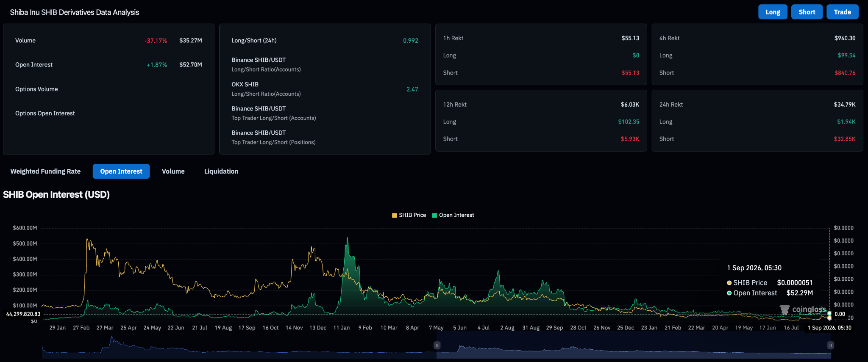Click Open Interest change +1.87%
The width and height of the screenshot is (868, 362).
click(157, 65)
